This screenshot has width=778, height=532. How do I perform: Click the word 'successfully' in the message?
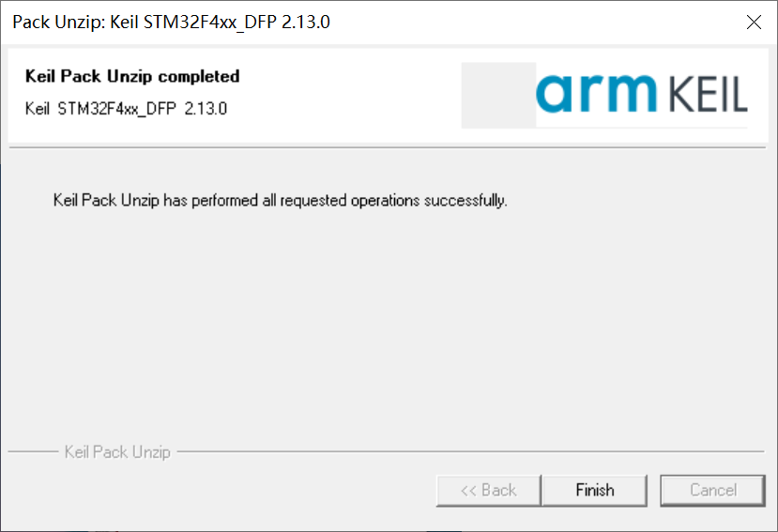click(x=465, y=200)
